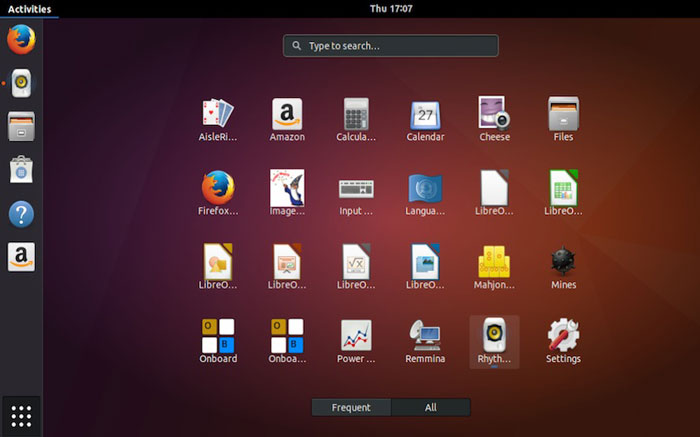Viewport: 700px width, 437px height.
Task: Launch the Remmina remote desktop client
Action: coord(425,341)
